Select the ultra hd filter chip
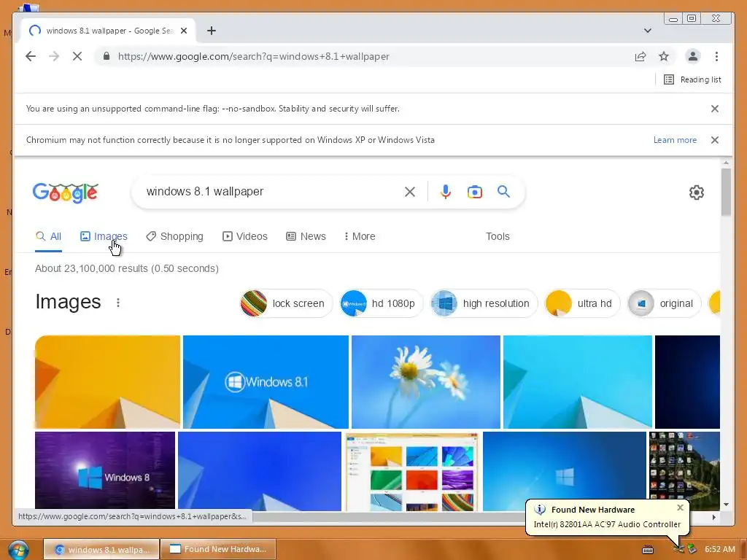Viewport: 747px width, 560px height. pos(582,303)
